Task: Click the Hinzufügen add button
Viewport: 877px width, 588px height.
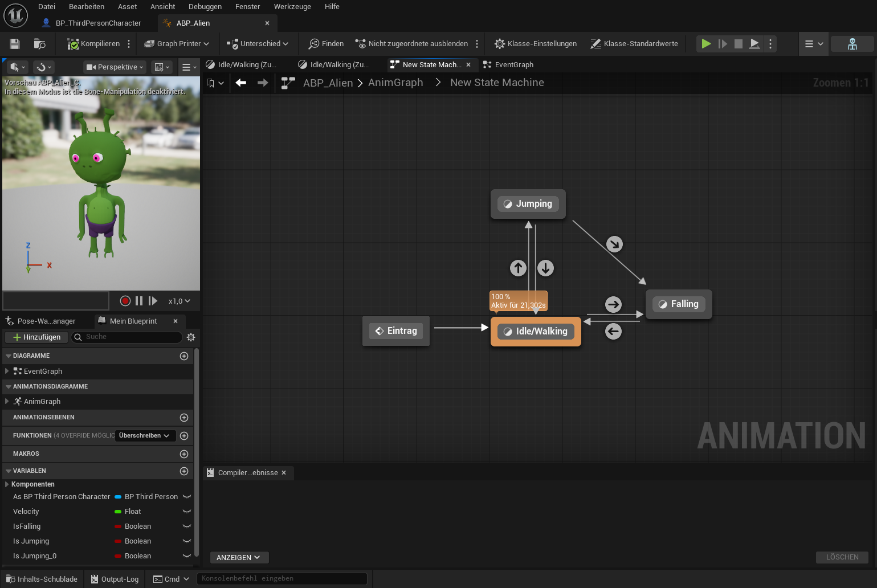Action: [36, 337]
